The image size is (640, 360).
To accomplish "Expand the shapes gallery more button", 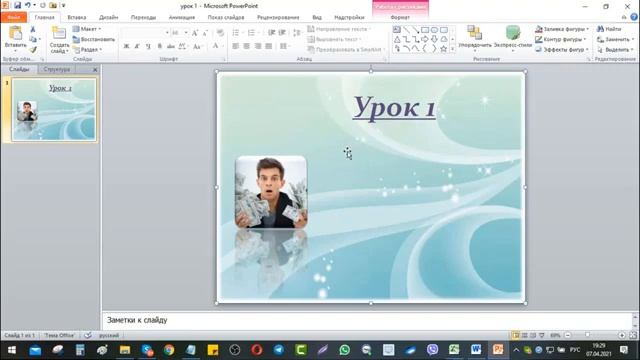I will tap(453, 49).
